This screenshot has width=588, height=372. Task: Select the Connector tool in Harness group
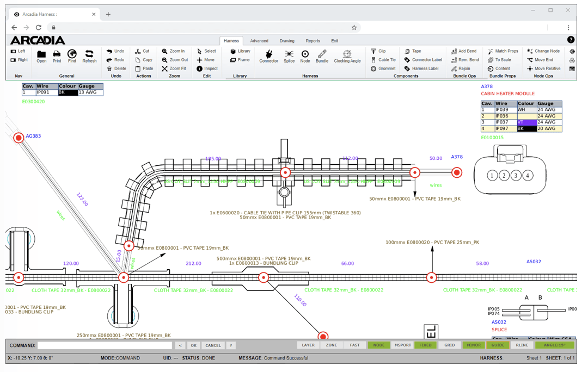(268, 55)
